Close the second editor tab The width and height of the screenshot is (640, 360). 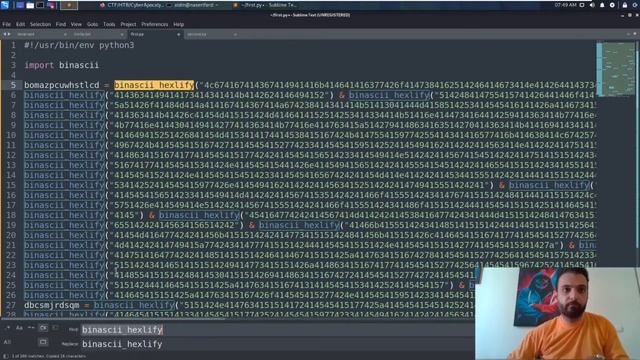[122, 34]
